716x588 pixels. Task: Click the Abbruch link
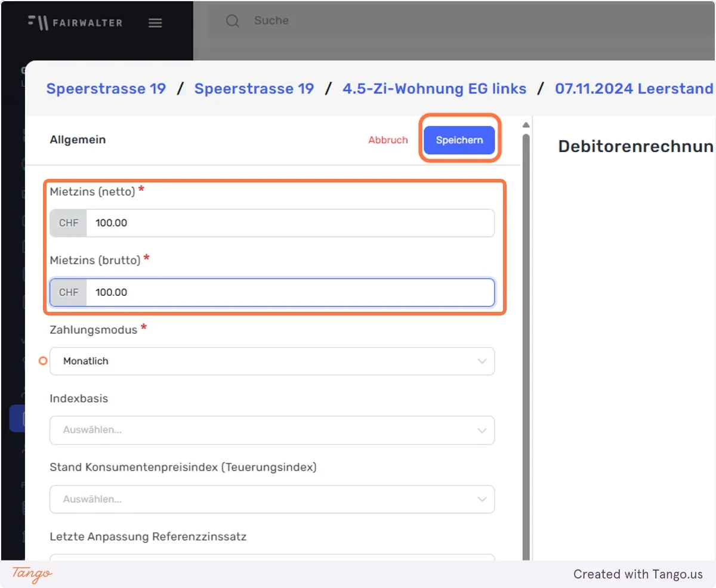point(388,140)
